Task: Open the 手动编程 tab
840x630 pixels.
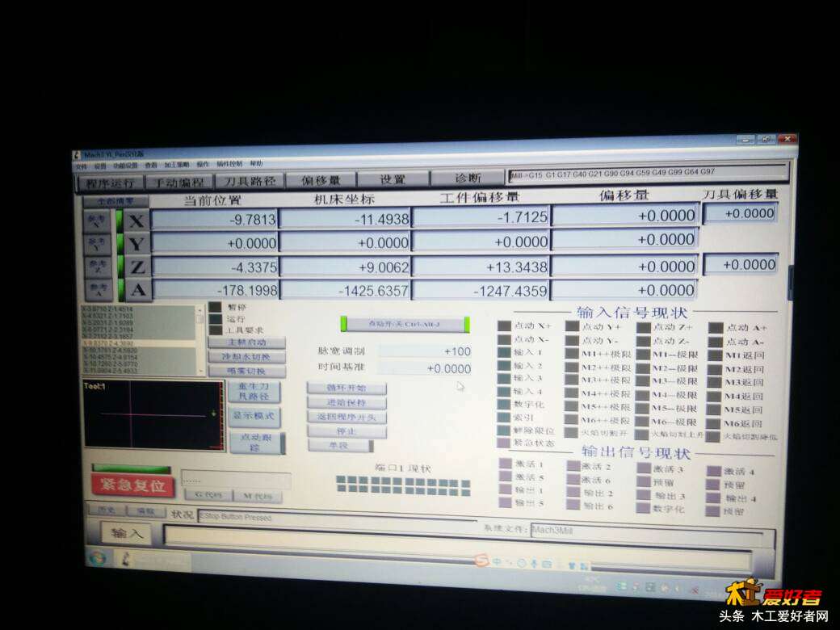Action: coord(179,183)
